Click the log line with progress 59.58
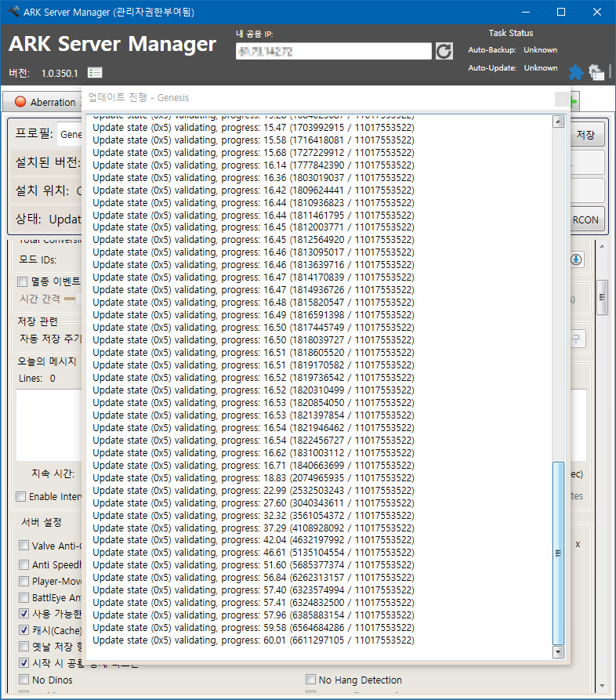This screenshot has height=700, width=616. 253,628
